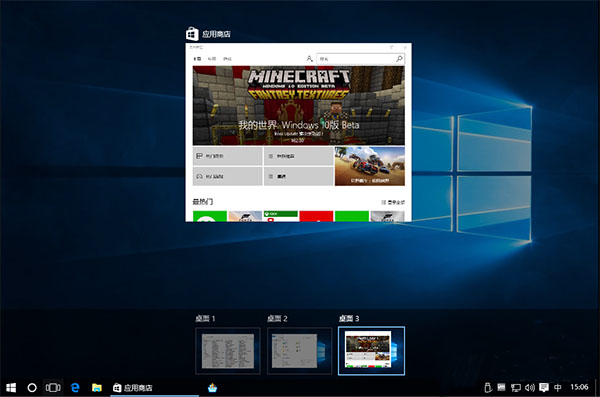Viewport: 600px width, 397px height.
Task: Select the 桌面 3 desktop thumbnail
Action: coord(372,351)
